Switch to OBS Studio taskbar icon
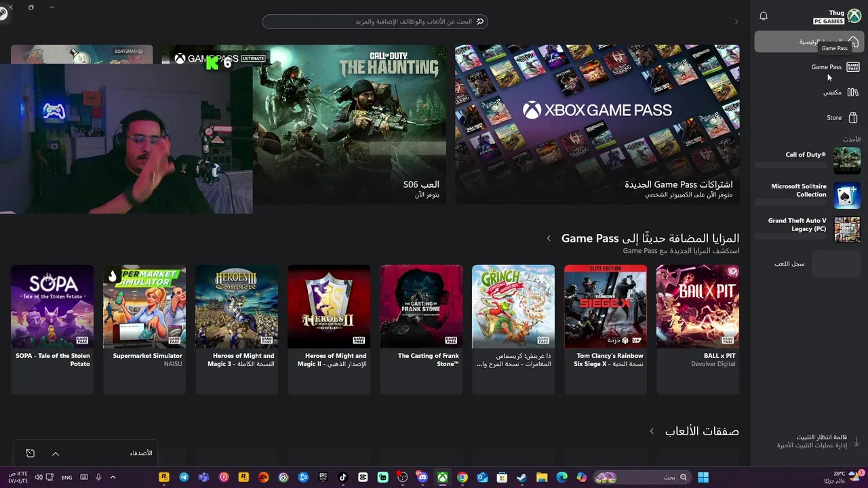The width and height of the screenshot is (868, 488). (x=403, y=477)
